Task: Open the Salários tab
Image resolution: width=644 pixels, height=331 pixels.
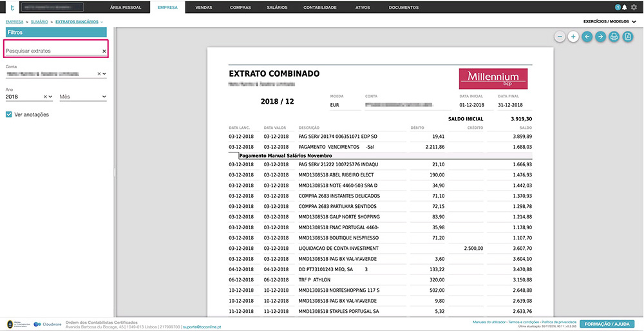Action: coord(277,7)
